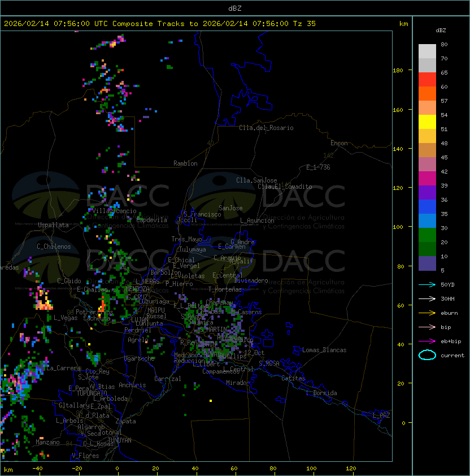Click the 'Tres_Mayo' place label
The image size is (470, 476).
pos(186,239)
